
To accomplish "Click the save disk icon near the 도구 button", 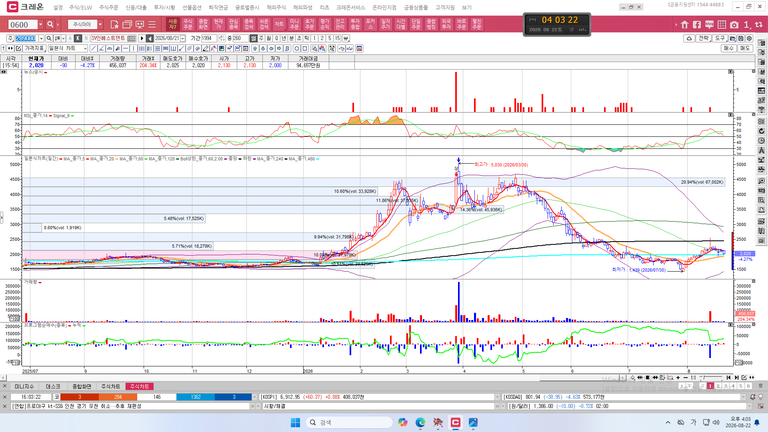I will [x=741, y=38].
